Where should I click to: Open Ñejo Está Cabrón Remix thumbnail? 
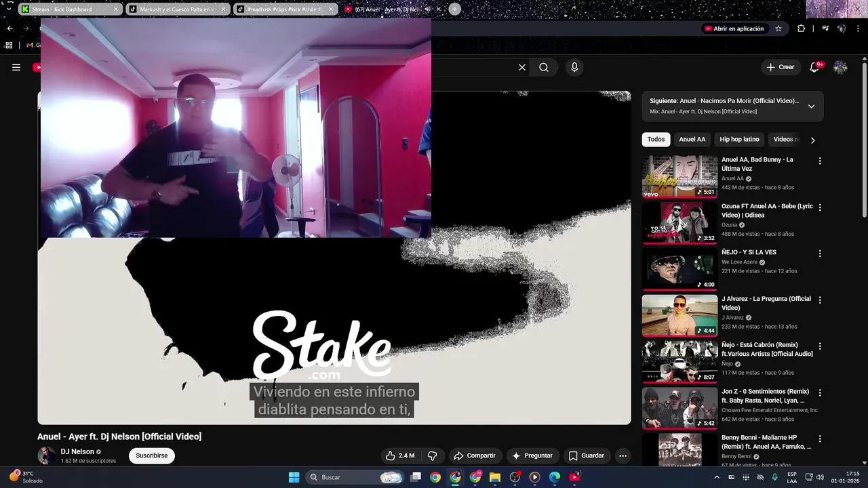(x=679, y=361)
